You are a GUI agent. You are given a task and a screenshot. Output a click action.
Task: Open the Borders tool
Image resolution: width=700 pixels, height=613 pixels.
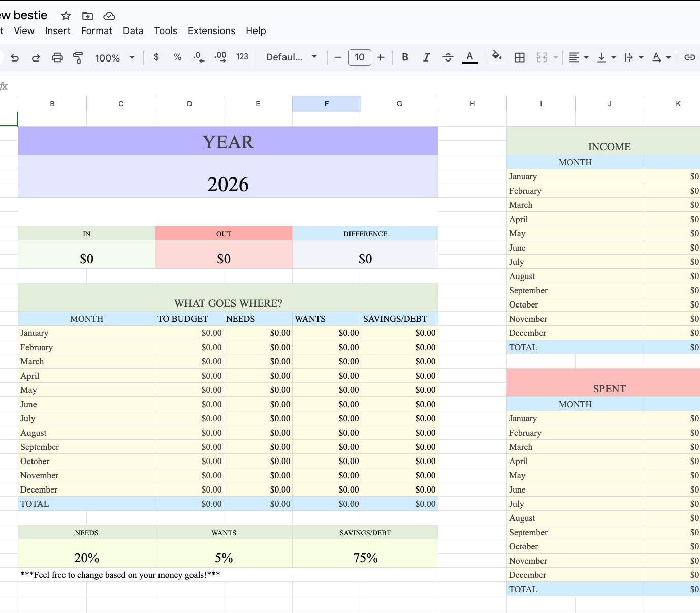coord(519,57)
